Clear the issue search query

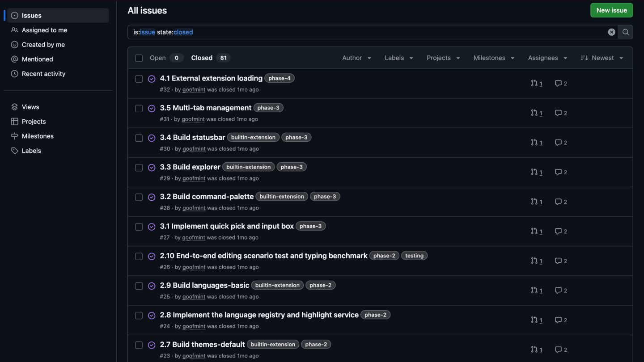611,32
